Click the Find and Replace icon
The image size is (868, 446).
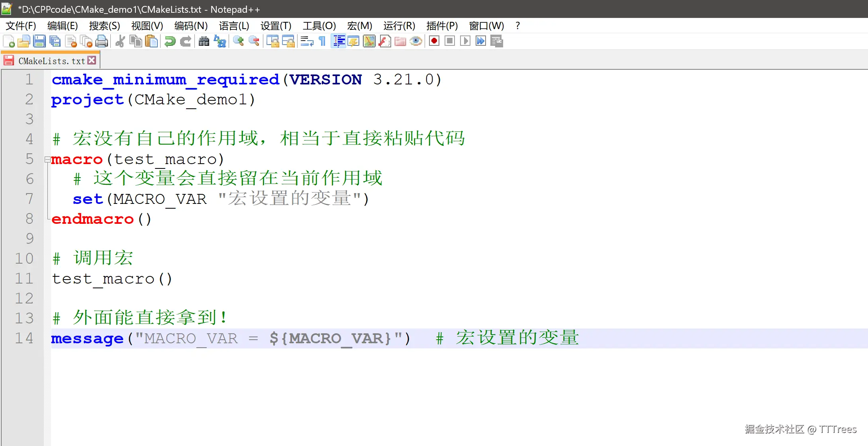(220, 41)
